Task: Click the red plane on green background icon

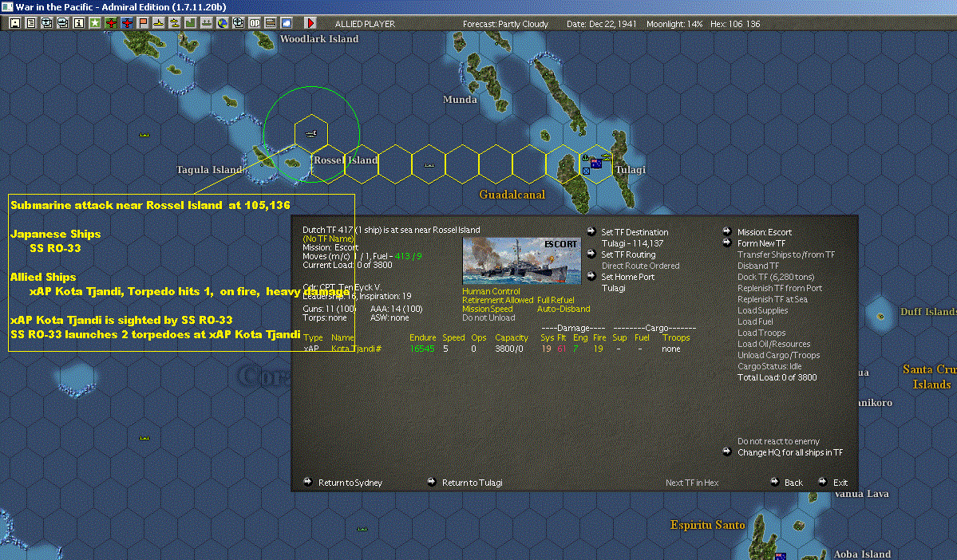Action: [x=110, y=23]
